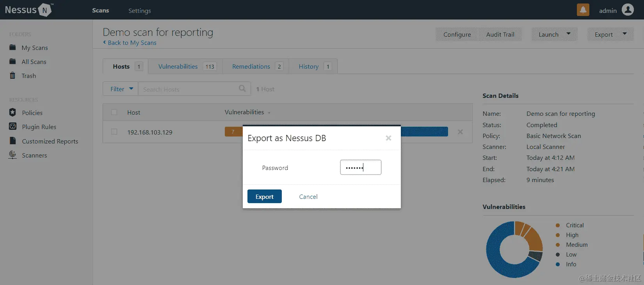The width and height of the screenshot is (644, 285).
Task: Switch to the Hosts tab
Action: coord(126,66)
